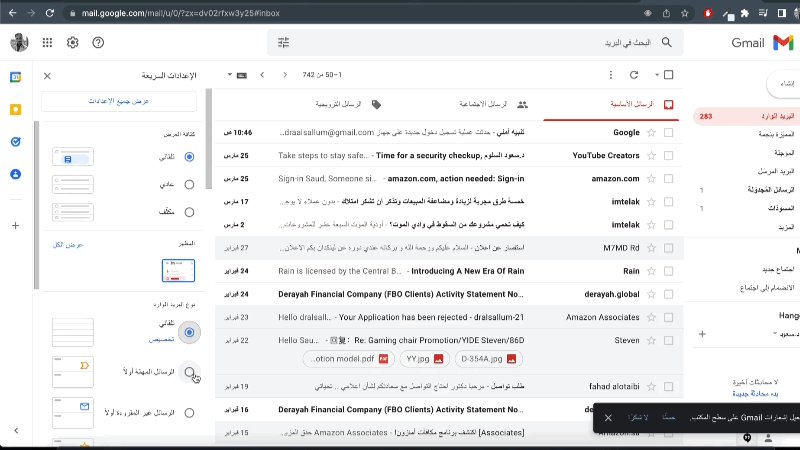The height and width of the screenshot is (450, 800).
Task: Accept desktop notifications OK link
Action: coord(668,417)
